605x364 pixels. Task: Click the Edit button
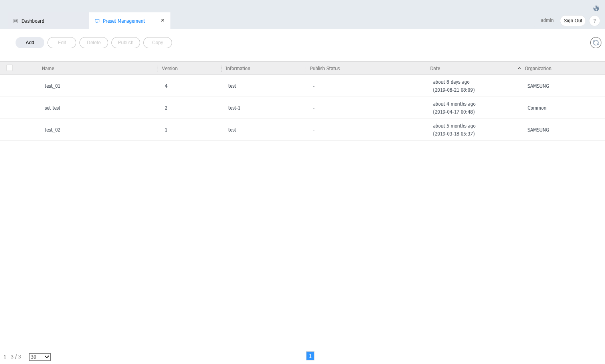61,43
